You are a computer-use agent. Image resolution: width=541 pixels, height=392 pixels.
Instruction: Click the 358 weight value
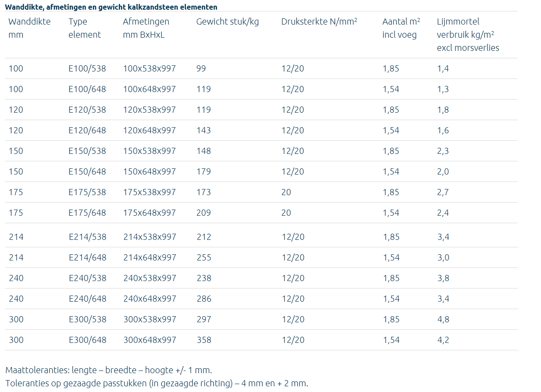(204, 340)
